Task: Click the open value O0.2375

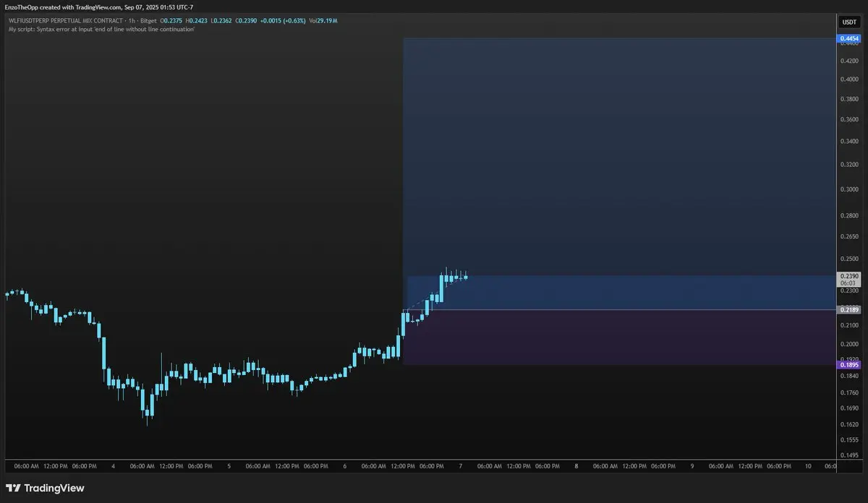Action: (173, 20)
